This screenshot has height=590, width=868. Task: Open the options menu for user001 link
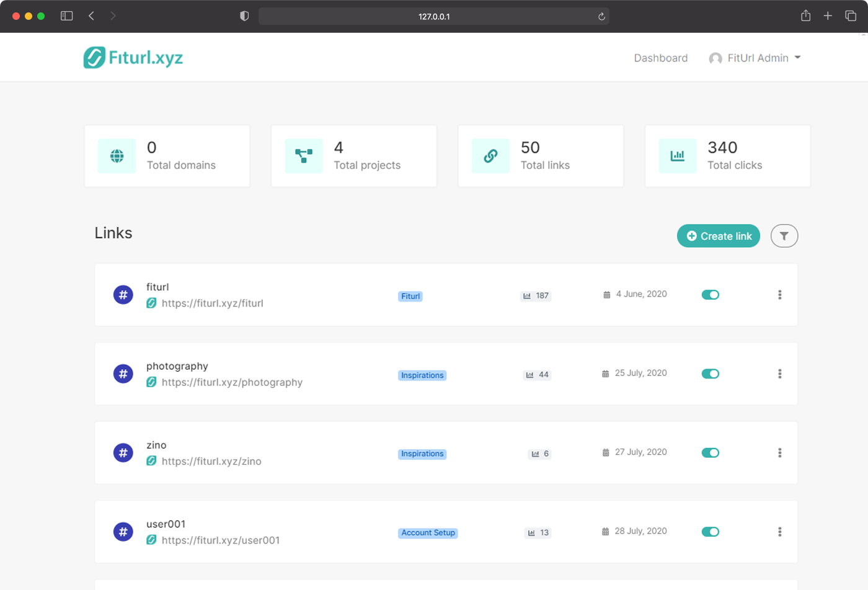pyautogui.click(x=780, y=532)
